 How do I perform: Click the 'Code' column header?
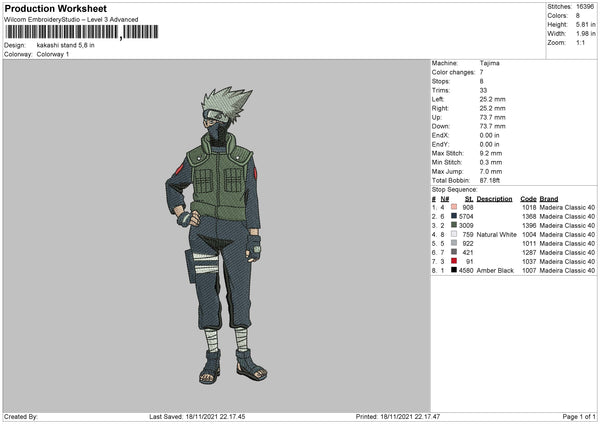click(528, 199)
